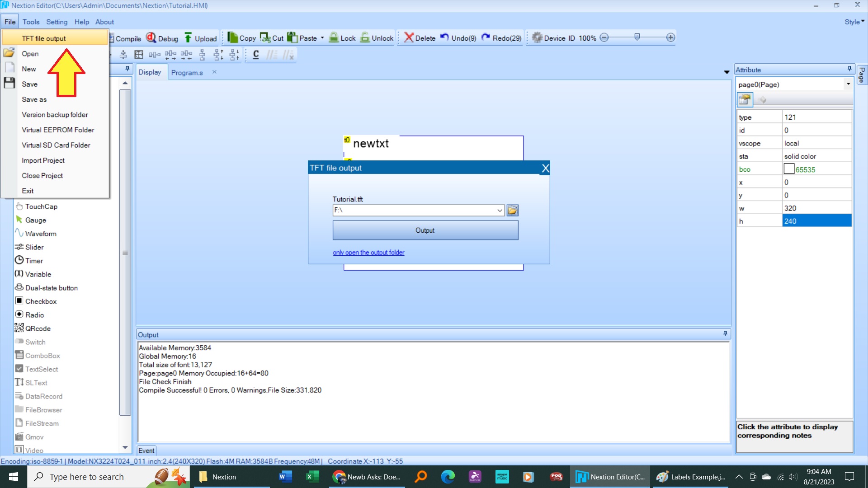Click the Windows taskbar search box
This screenshot has height=488, width=868.
[87, 477]
